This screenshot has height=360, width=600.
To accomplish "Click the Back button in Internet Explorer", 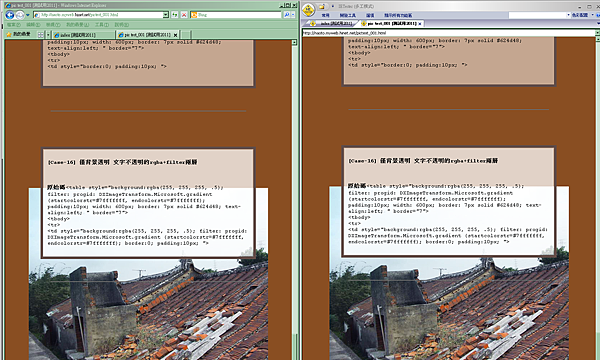I will 10,15.
